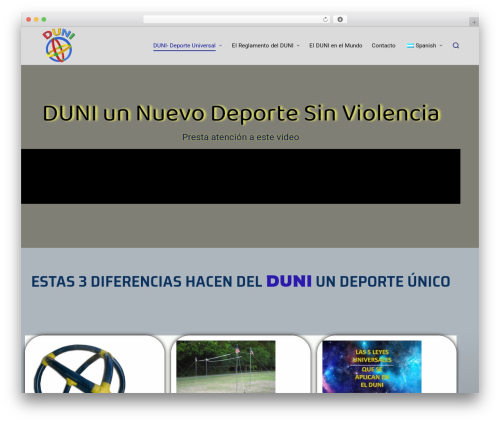Maximize the browser window with green button
500x423 pixels.
[x=44, y=20]
